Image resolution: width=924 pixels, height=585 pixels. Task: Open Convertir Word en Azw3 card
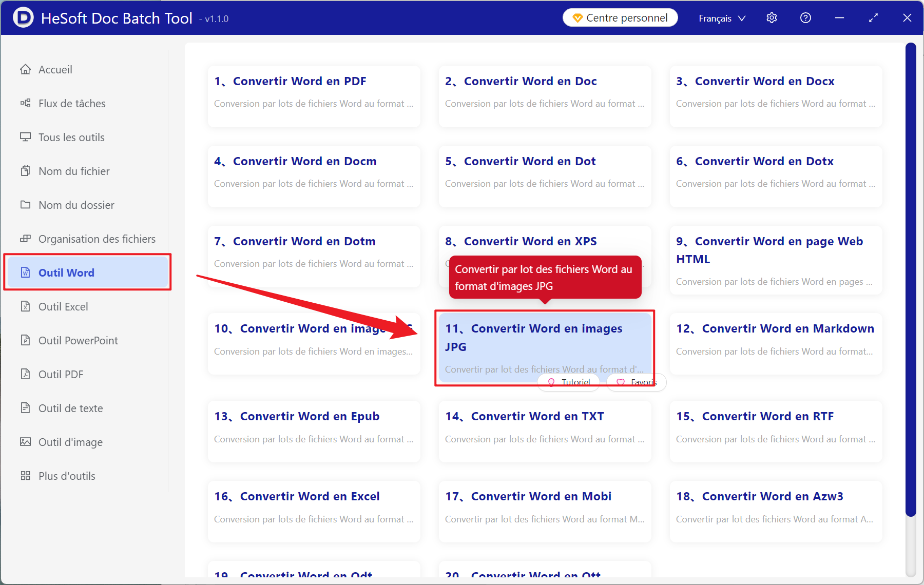click(x=776, y=512)
